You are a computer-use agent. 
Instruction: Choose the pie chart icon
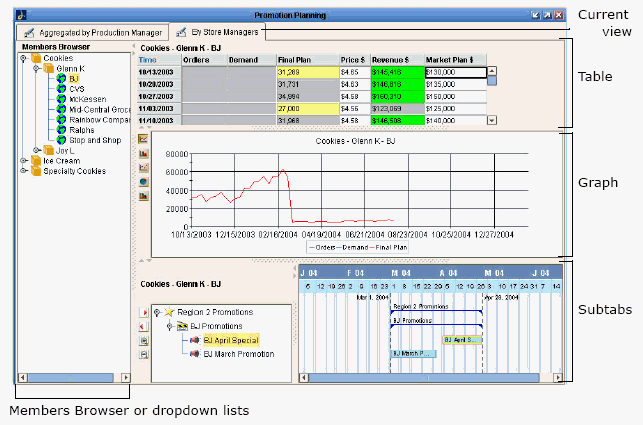tap(143, 181)
